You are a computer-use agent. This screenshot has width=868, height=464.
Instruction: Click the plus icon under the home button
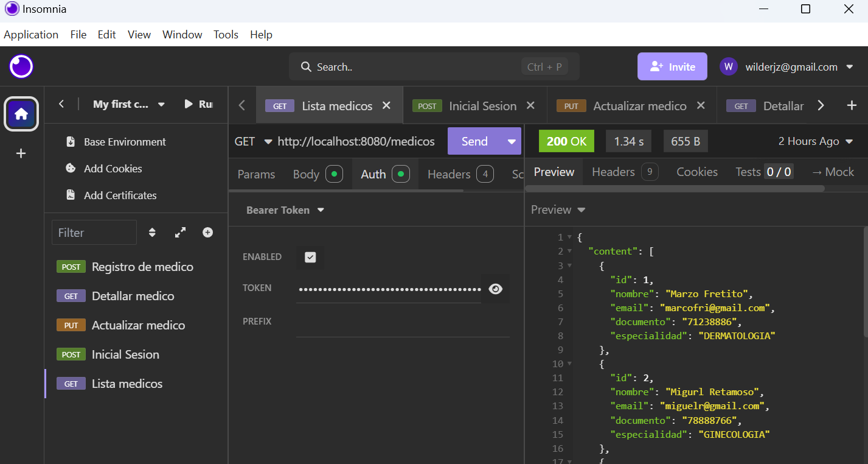(x=21, y=153)
